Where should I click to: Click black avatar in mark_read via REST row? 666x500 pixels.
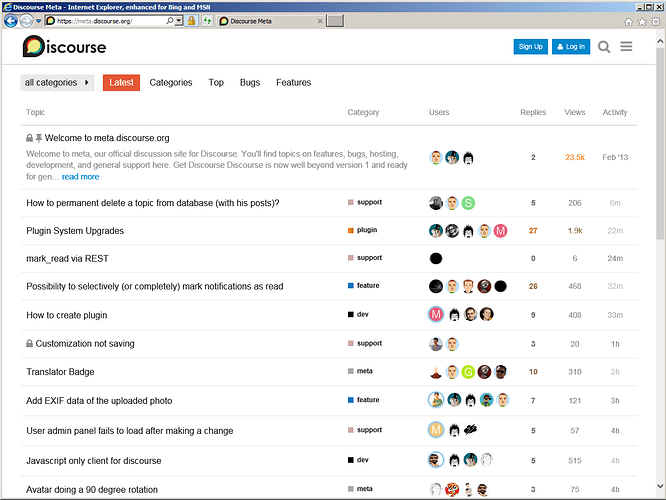[436, 258]
